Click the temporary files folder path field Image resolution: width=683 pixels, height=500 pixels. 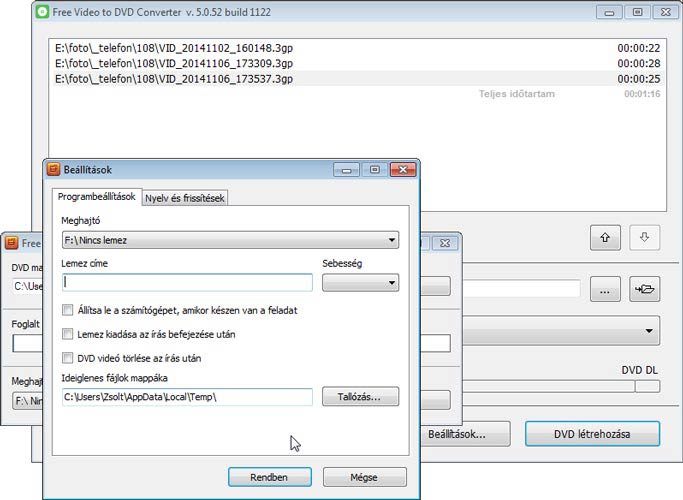click(x=187, y=397)
